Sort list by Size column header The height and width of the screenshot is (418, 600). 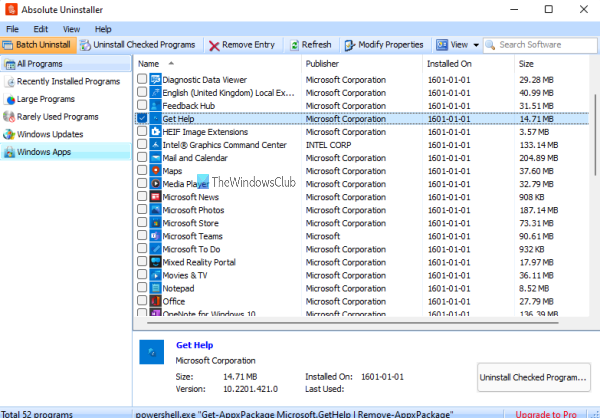tap(552, 64)
